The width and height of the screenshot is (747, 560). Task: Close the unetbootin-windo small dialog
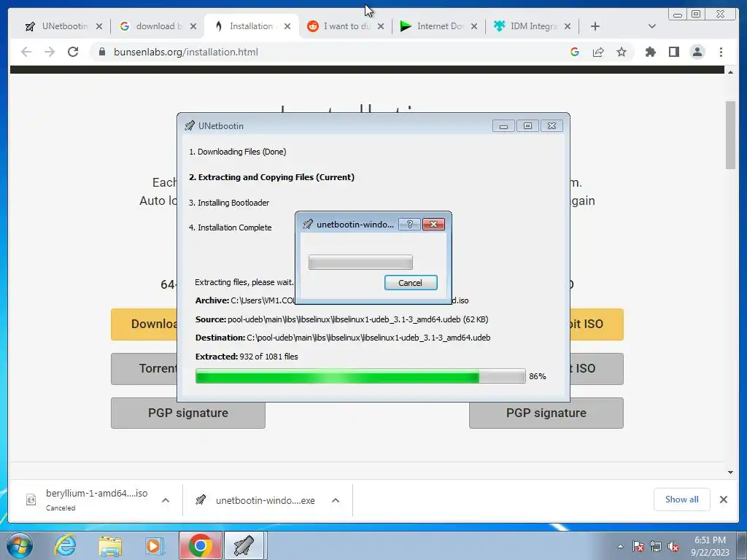pos(433,225)
